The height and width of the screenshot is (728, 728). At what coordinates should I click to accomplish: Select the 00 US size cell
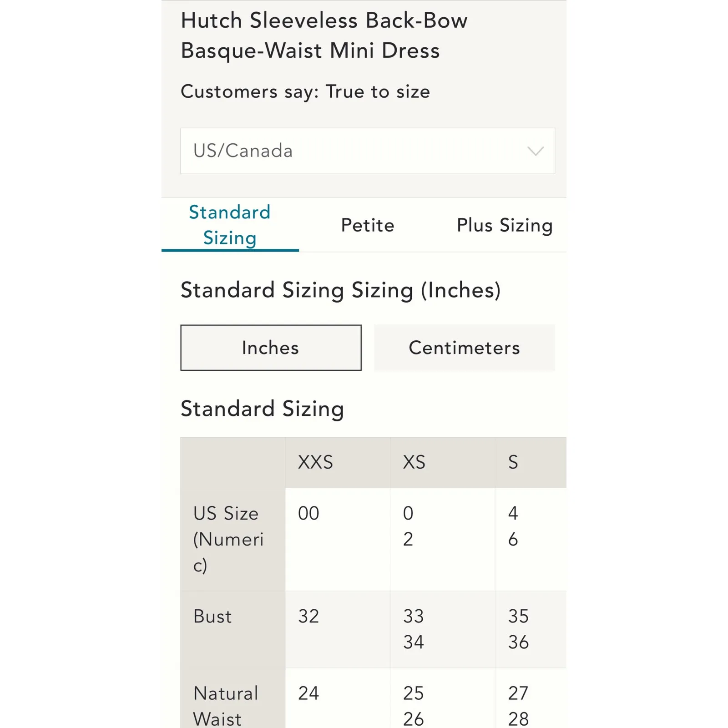pos(308,513)
